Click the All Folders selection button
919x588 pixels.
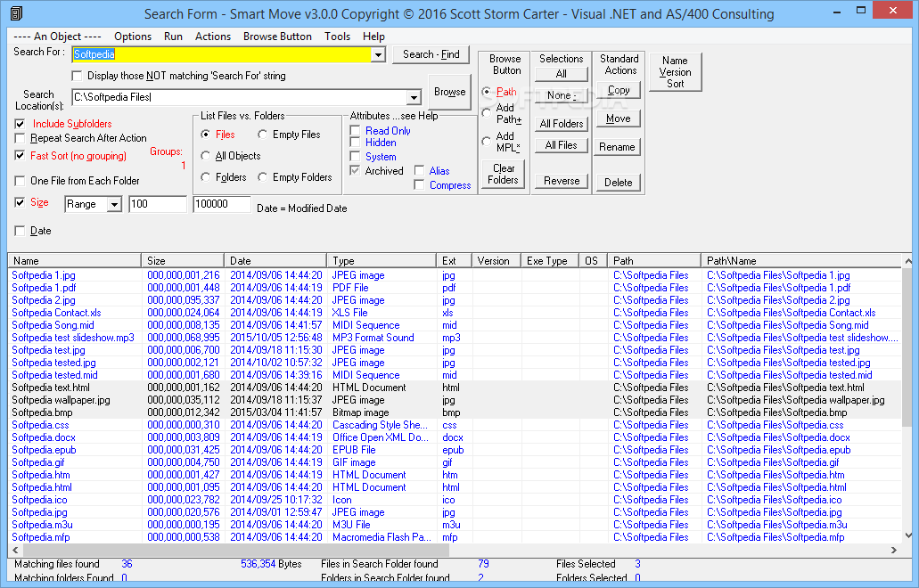click(x=561, y=124)
